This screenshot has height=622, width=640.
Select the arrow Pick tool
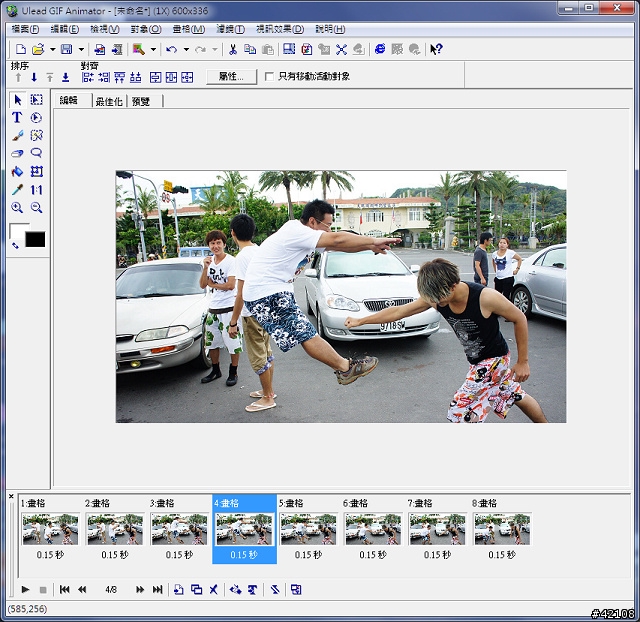[18, 100]
